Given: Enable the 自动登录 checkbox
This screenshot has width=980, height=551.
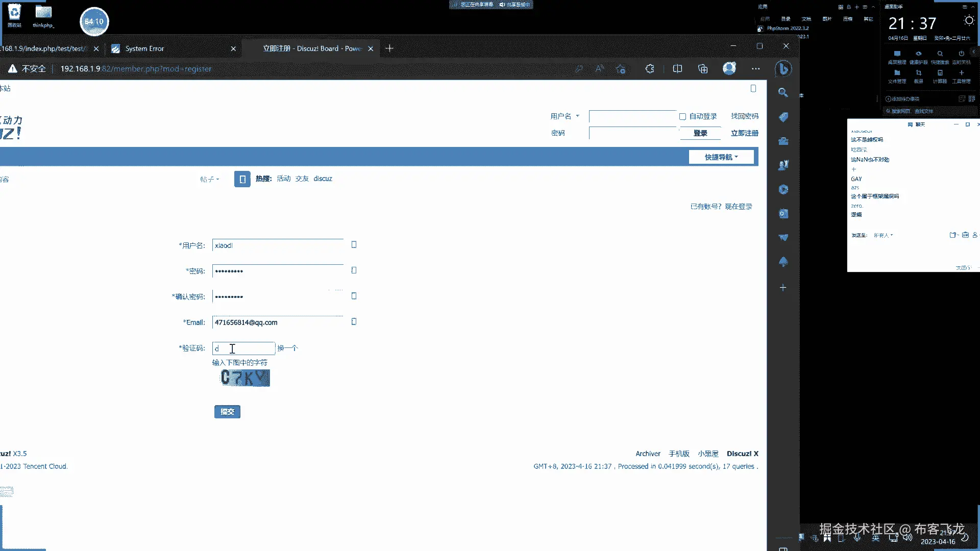Looking at the screenshot, I should (x=682, y=117).
